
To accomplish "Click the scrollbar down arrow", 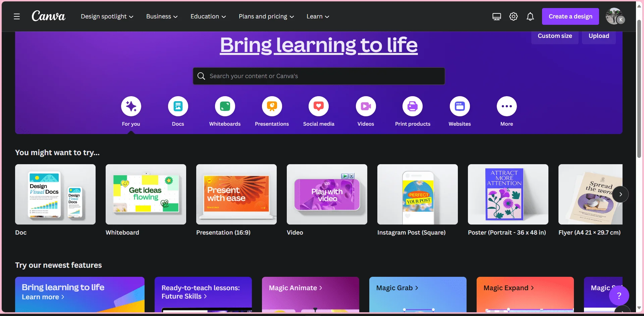I will [639, 308].
